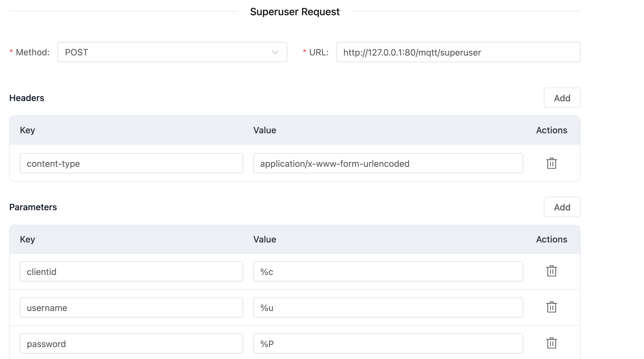Edit the application/x-www-form-urlencoded value field
Screen dimensions: 644x359
coord(388,163)
